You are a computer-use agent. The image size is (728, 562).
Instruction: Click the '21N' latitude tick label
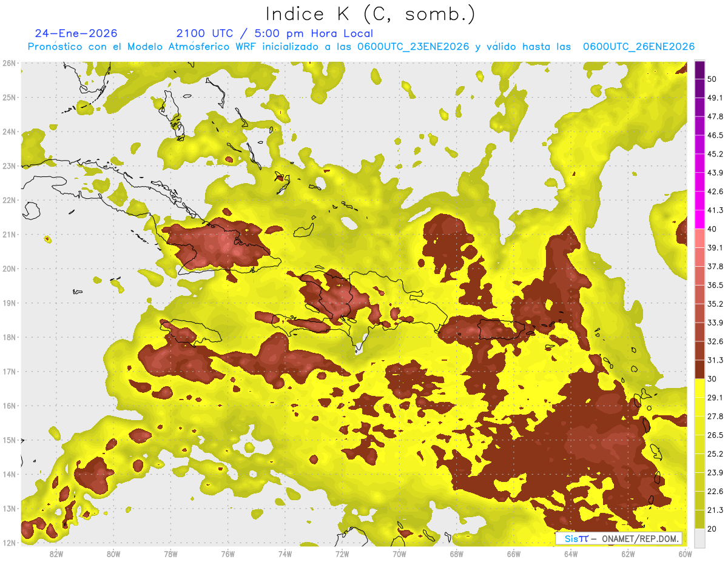[9, 235]
